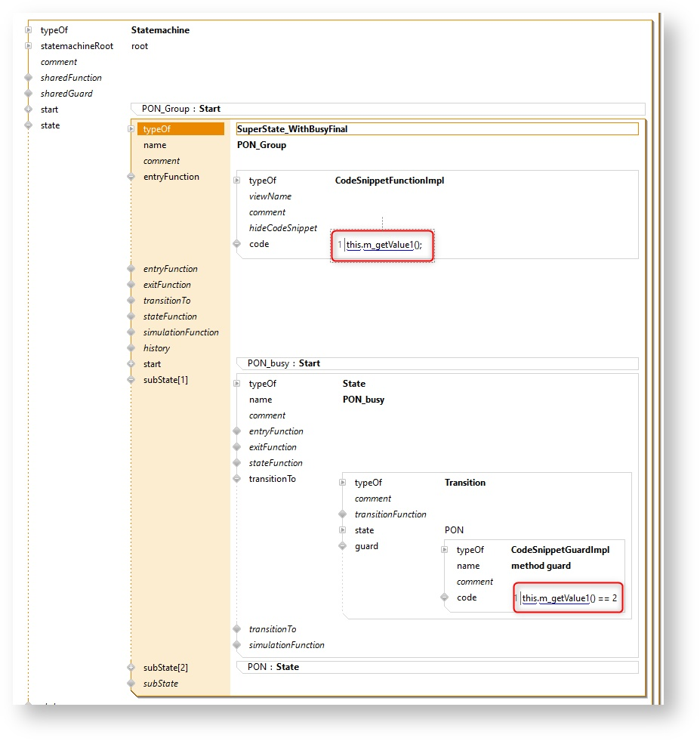This screenshot has height=741, width=700.
Task: Click the guard code m_getValue1() == 2
Action: click(x=569, y=598)
